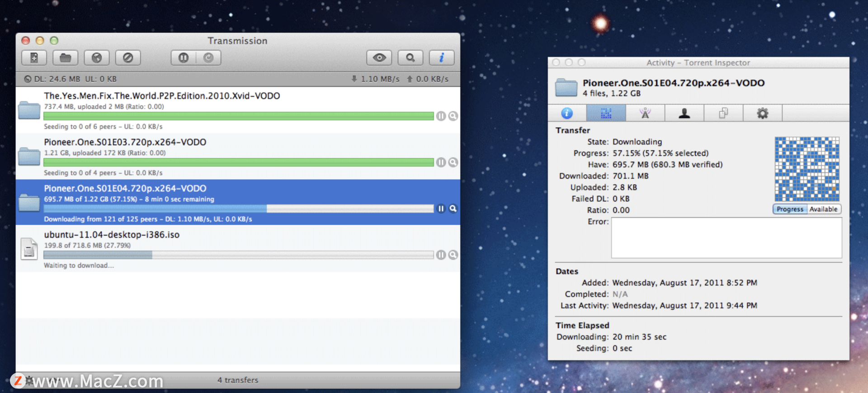The image size is (868, 393).
Task: Click "4 files, 1.22 GB" in Inspector
Action: pyautogui.click(x=612, y=94)
